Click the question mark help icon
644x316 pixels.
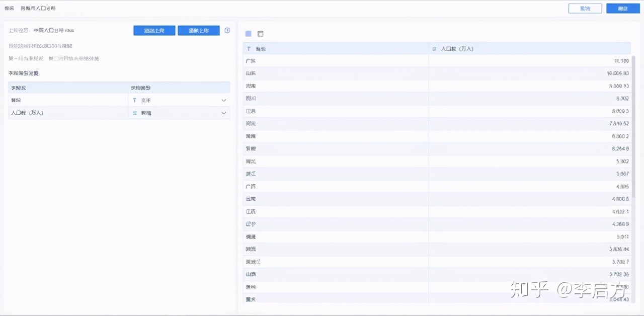tap(227, 31)
